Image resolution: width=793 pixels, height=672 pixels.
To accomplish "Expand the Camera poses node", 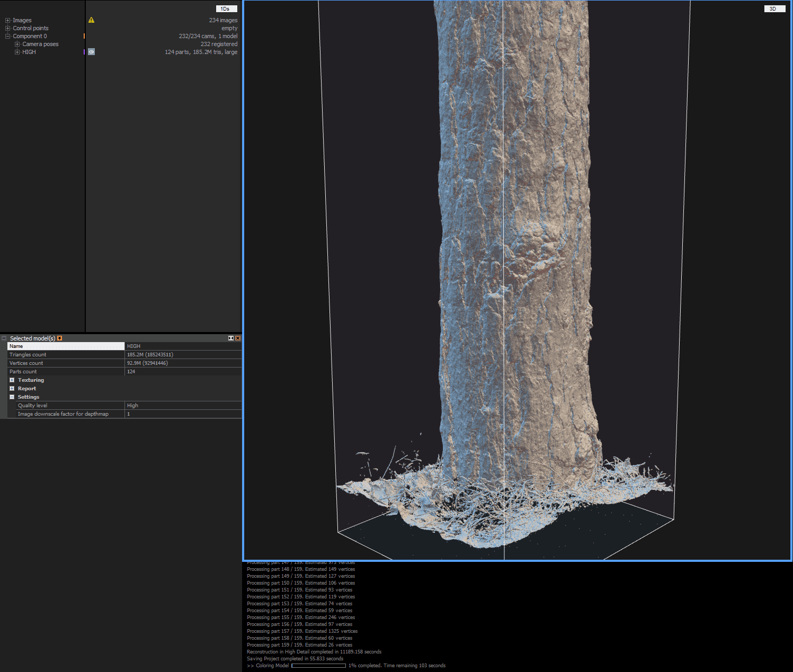I will (x=17, y=44).
